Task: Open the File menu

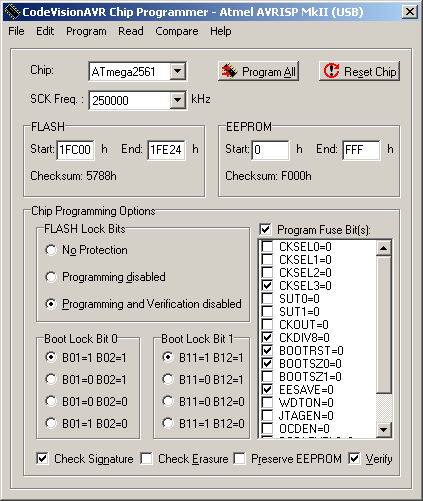Action: point(16,31)
